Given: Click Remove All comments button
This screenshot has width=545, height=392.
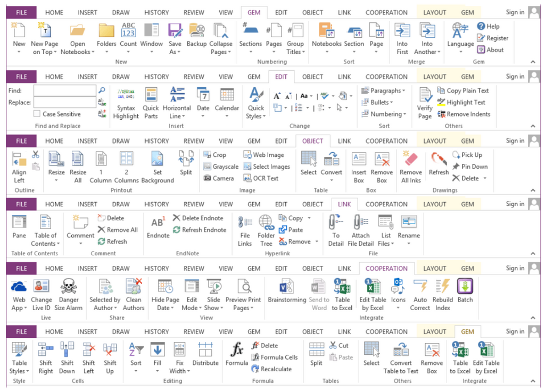Looking at the screenshot, I should tap(118, 230).
